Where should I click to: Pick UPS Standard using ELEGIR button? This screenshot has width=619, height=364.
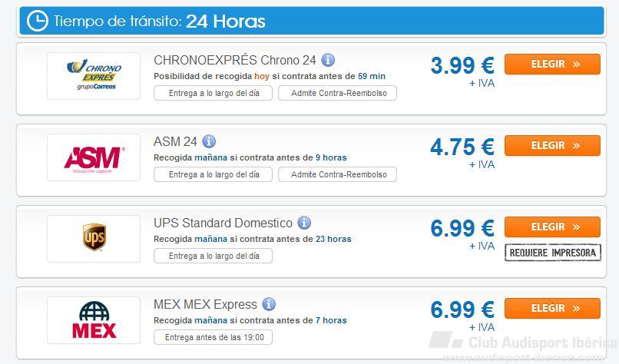point(552,227)
